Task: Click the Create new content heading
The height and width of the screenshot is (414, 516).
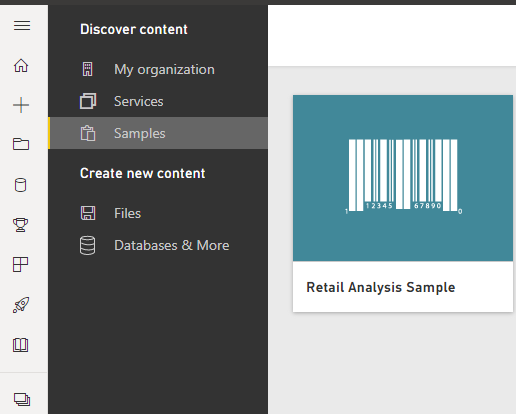Action: (143, 173)
